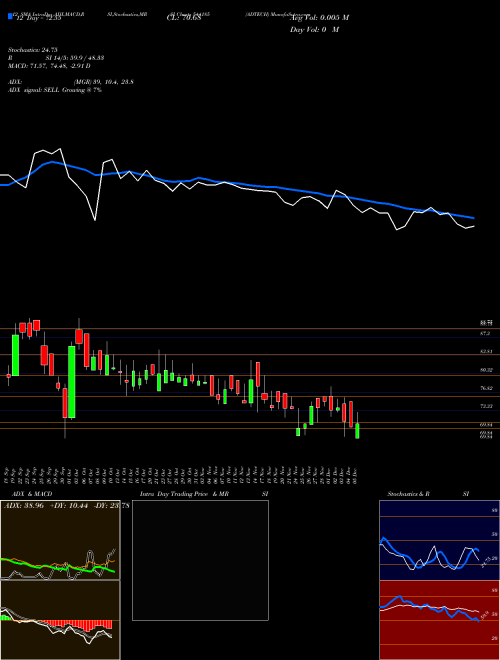The image size is (500, 660).
Task: Click the red RSI panel below Stochastics
Action: 439,620
